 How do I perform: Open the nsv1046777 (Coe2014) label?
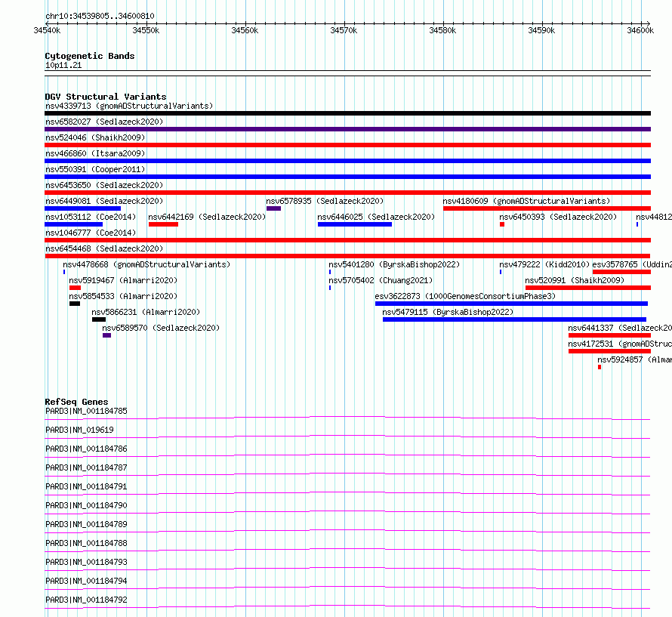click(91, 233)
